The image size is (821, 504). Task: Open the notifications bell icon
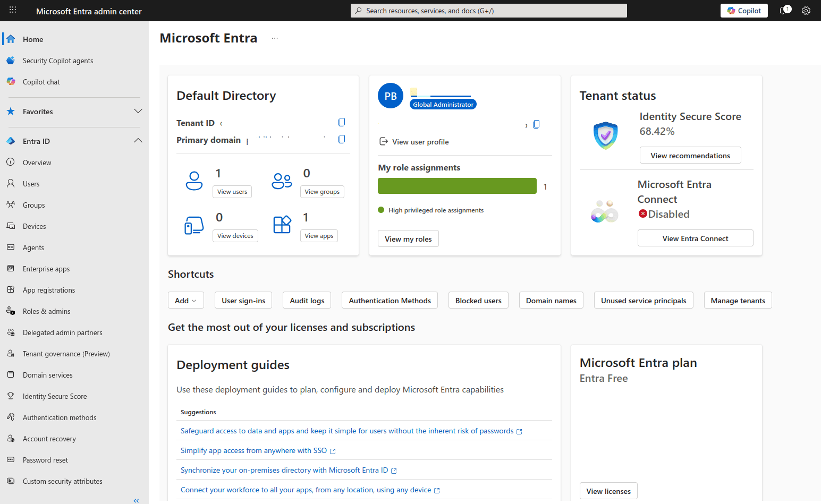(784, 11)
